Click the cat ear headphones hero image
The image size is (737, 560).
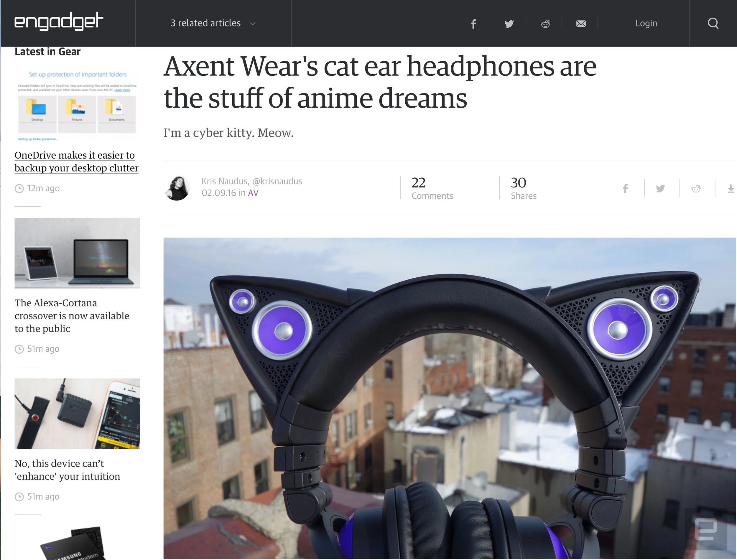[x=449, y=398]
